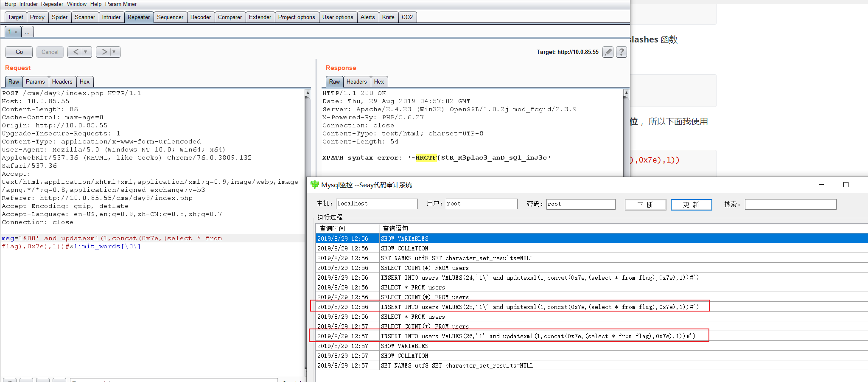Switch to the Extender tab
The image size is (868, 382).
coord(260,17)
